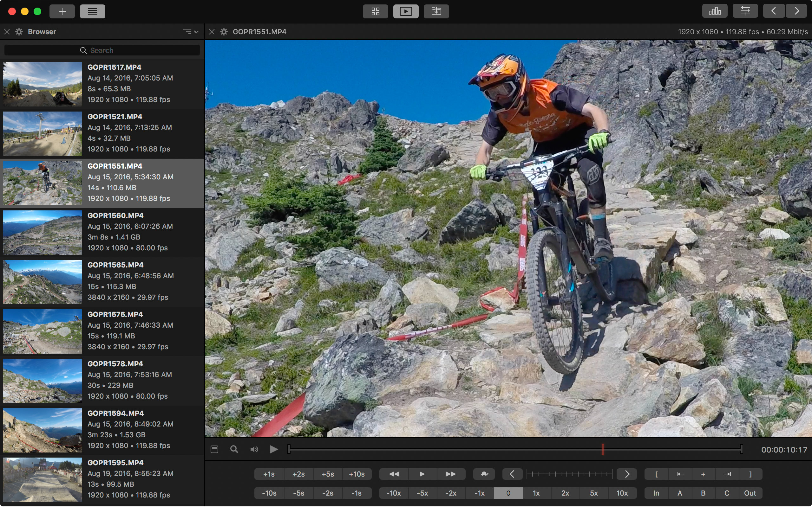This screenshot has width=812, height=507.
Task: Toggle the viewer window layout icon
Action: pos(214,449)
